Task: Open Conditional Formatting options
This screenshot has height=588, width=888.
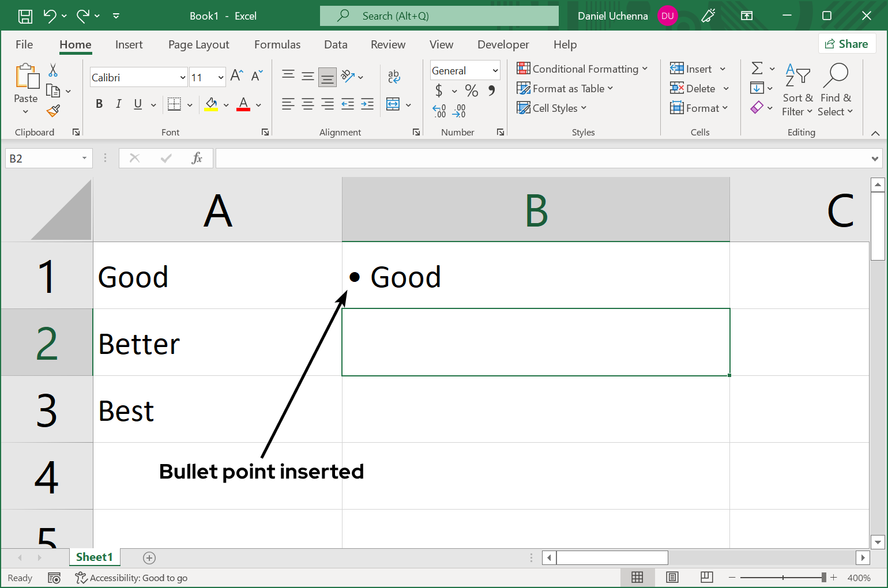Action: 582,68
